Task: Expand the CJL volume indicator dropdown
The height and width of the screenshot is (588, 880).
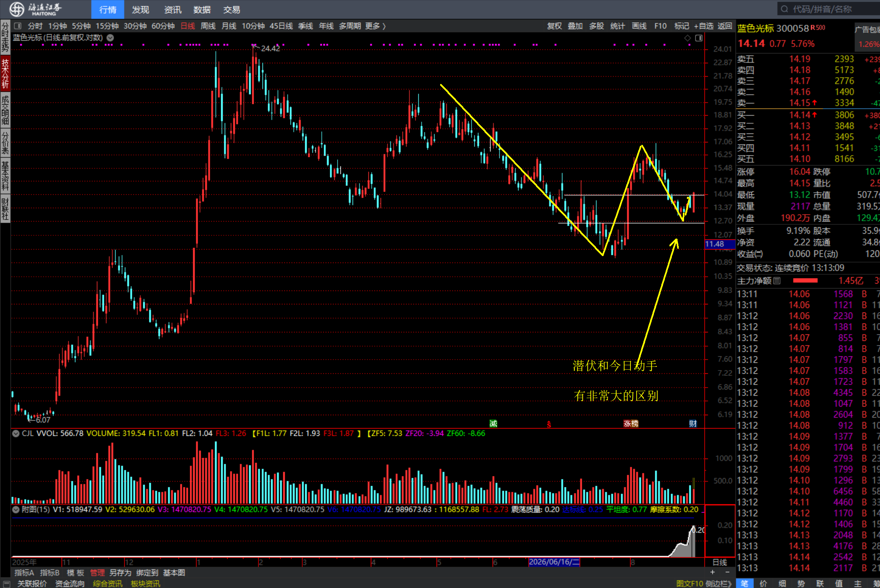Action: tap(16, 433)
